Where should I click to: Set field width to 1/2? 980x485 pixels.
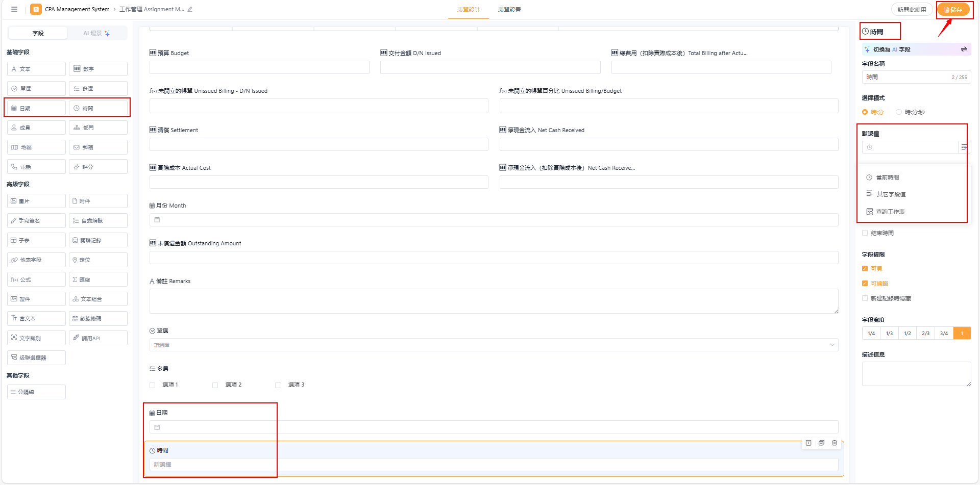tap(908, 334)
